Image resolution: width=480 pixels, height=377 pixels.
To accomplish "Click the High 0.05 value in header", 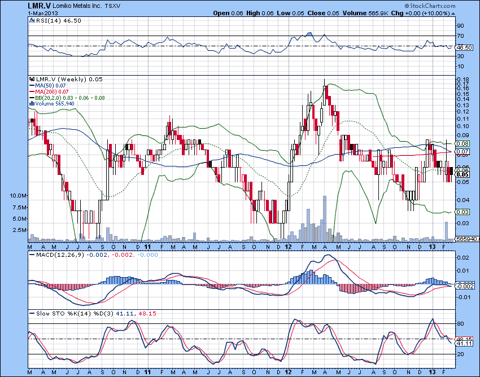I will click(x=260, y=13).
